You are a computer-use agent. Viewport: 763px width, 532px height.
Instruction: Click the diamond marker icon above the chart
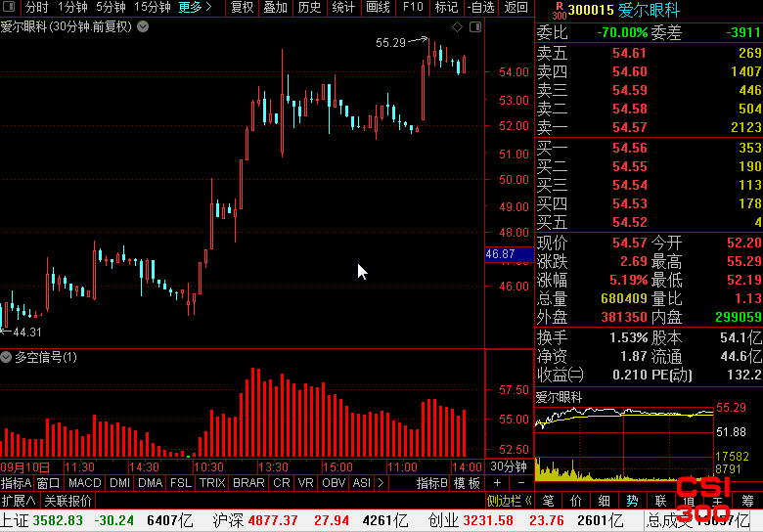(x=457, y=27)
